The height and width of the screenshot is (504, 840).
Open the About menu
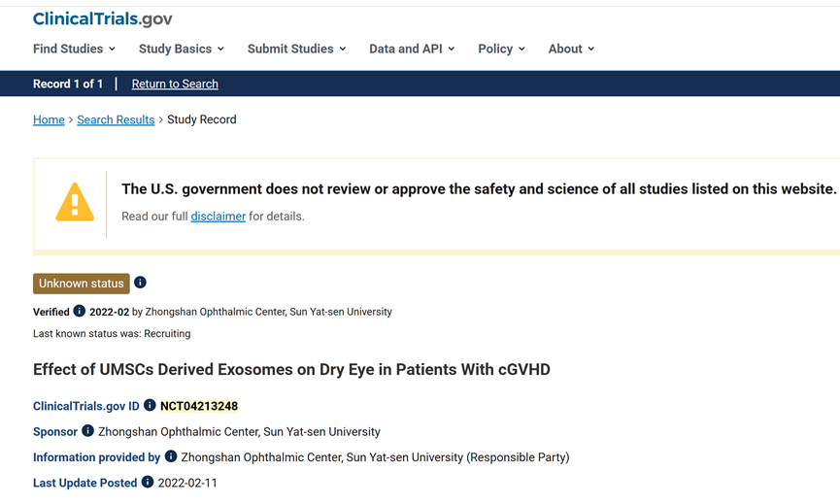click(x=571, y=49)
